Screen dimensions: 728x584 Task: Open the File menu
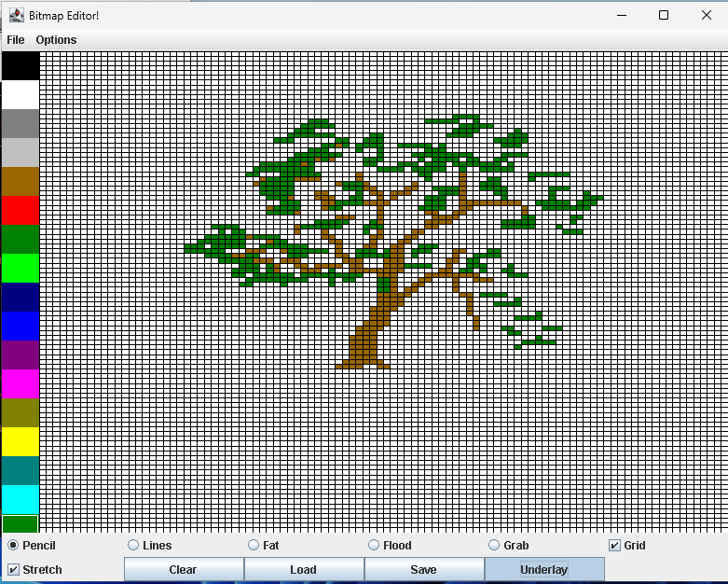point(15,40)
